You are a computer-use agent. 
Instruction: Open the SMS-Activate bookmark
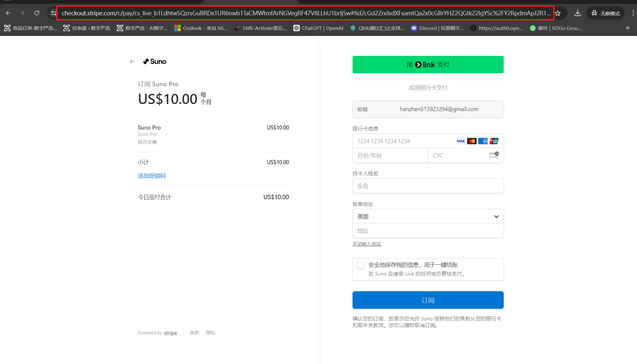click(260, 28)
